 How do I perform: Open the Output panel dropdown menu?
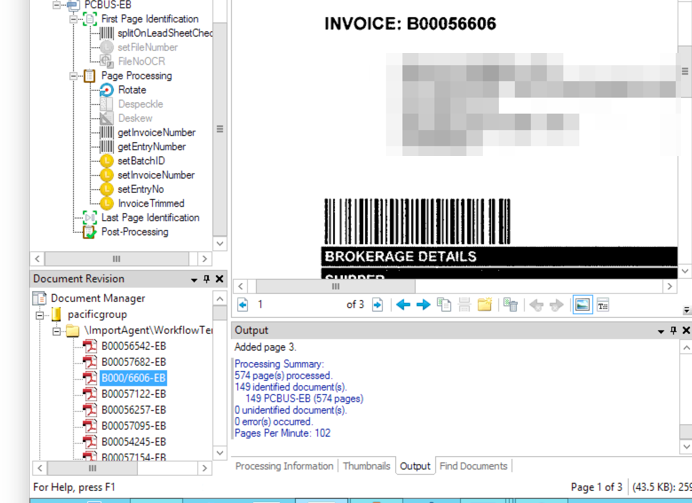pos(661,331)
